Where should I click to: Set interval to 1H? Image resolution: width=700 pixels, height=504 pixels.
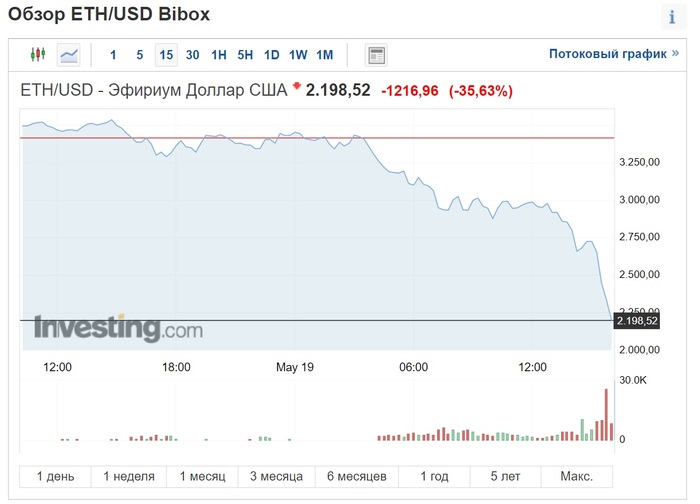pyautogui.click(x=219, y=55)
